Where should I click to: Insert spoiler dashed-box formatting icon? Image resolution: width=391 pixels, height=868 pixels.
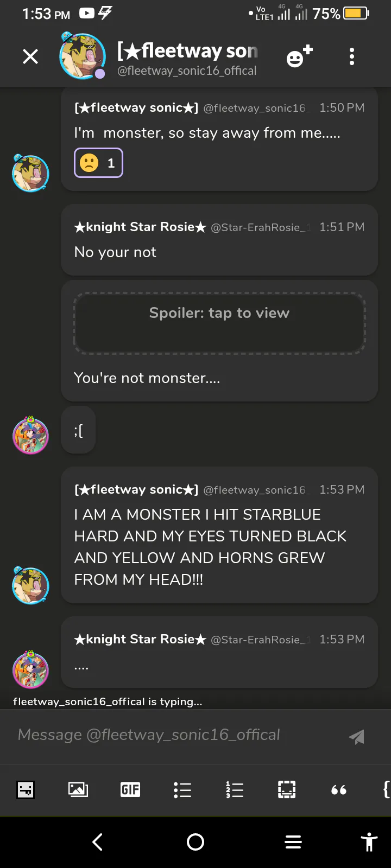pos(287,790)
